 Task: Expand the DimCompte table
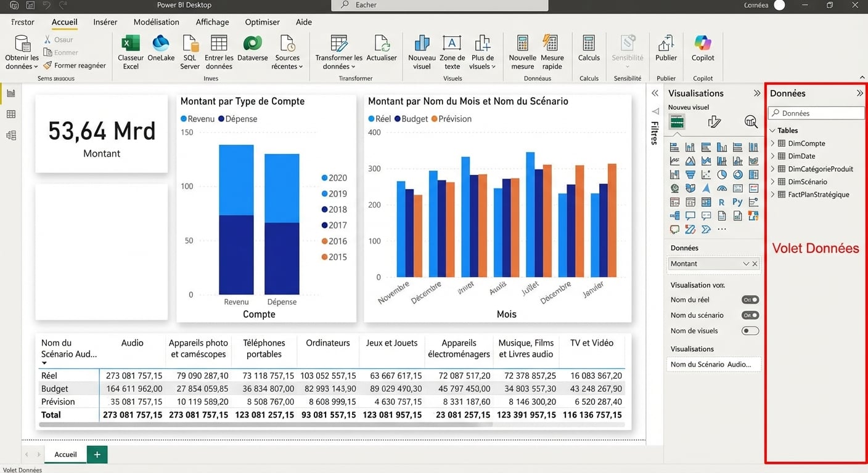click(773, 144)
